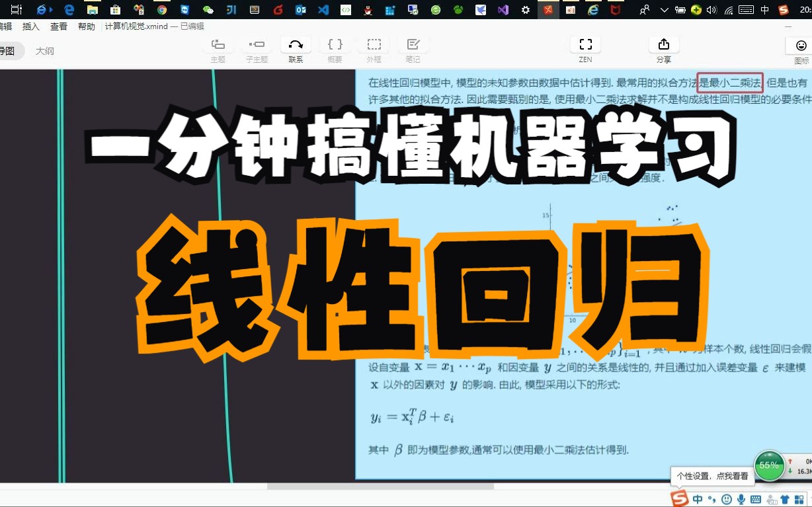Image resolution: width=812 pixels, height=507 pixels.
Task: Switch to the 大纲 (Outline) tab
Action: tap(44, 50)
